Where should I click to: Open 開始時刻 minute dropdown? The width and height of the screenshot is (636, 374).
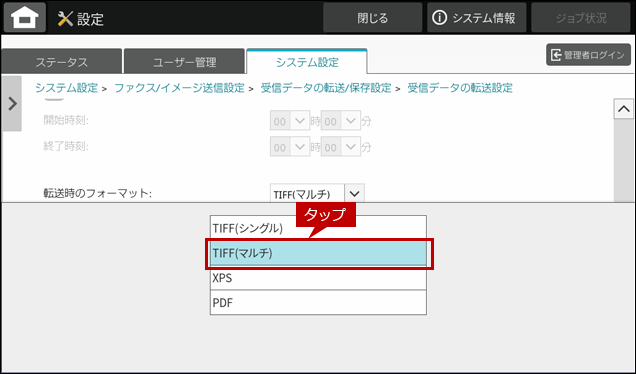[341, 120]
